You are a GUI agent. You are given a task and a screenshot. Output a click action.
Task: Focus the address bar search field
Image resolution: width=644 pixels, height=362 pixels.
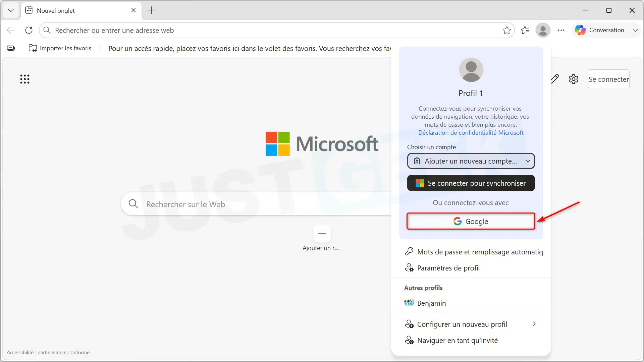pos(277,30)
